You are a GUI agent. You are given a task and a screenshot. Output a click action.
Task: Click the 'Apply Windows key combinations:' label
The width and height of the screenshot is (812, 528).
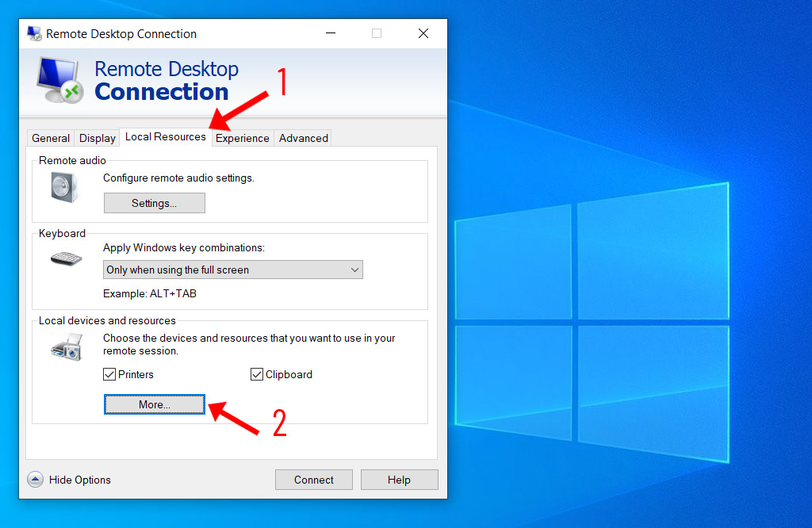184,248
